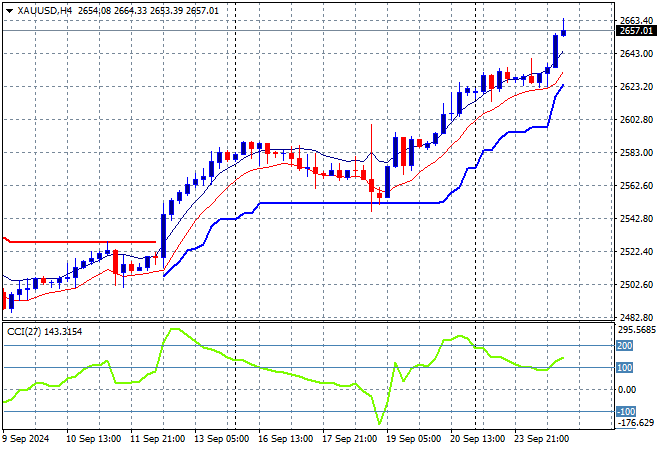Click the 13 Sep 05:00 time label
This screenshot has width=660, height=450.
click(221, 439)
